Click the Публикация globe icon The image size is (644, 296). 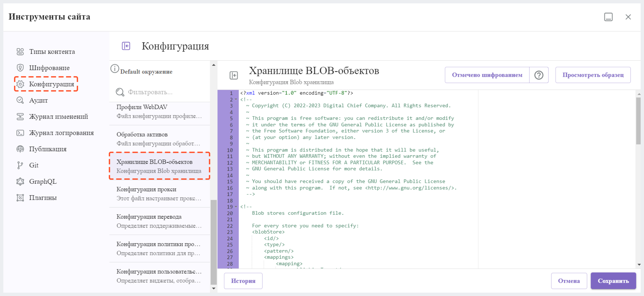20,149
